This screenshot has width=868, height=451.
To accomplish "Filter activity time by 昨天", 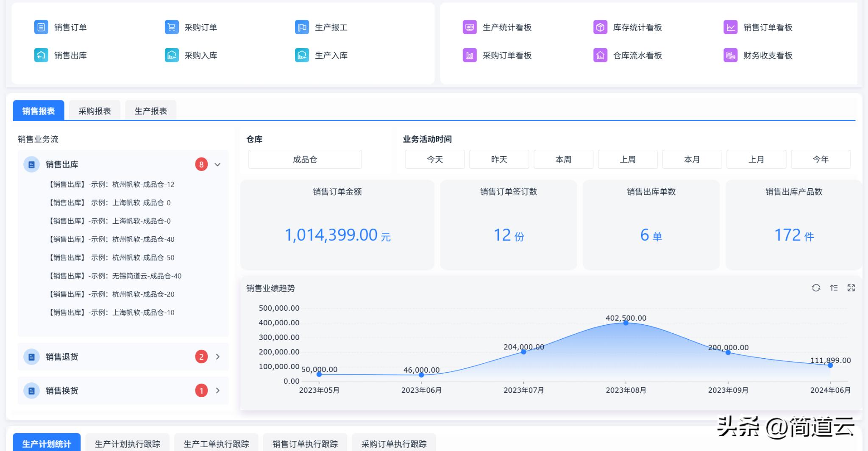I will point(499,159).
